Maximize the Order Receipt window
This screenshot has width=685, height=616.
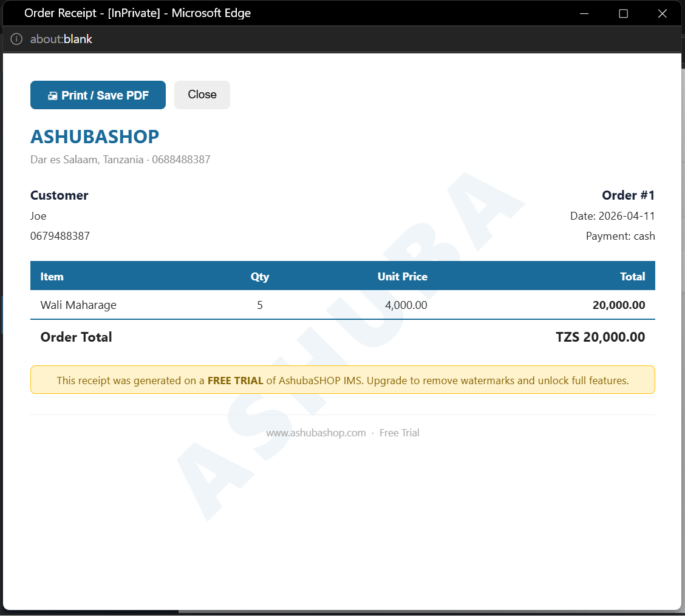[x=623, y=13]
